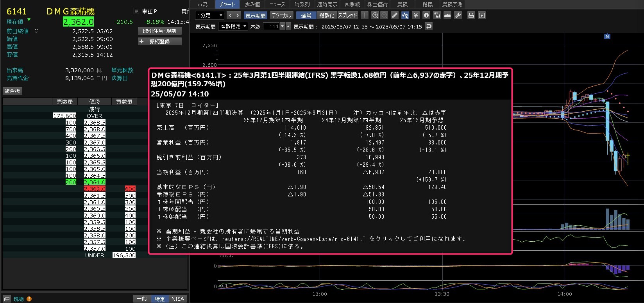
Task: Select 指数化 chart mode
Action: click(x=327, y=15)
